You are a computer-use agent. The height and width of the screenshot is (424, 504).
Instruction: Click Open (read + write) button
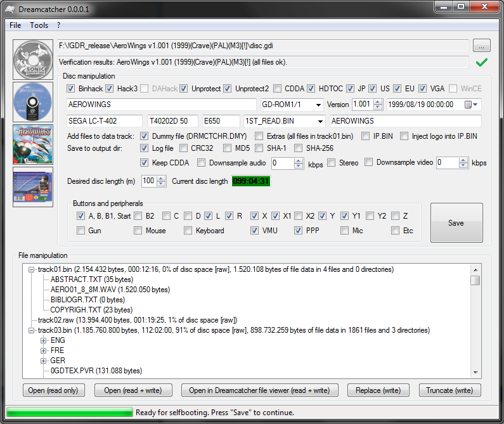click(x=133, y=390)
